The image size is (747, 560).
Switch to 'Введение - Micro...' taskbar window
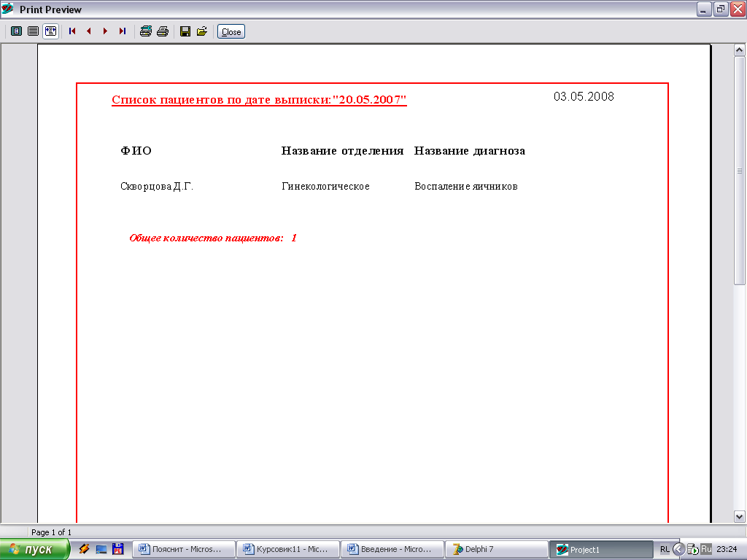[392, 550]
